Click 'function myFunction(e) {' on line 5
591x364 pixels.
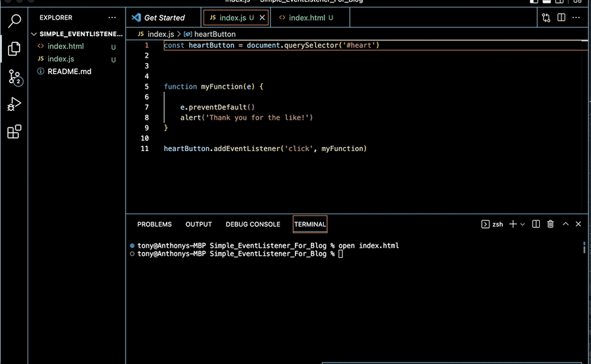(x=214, y=87)
